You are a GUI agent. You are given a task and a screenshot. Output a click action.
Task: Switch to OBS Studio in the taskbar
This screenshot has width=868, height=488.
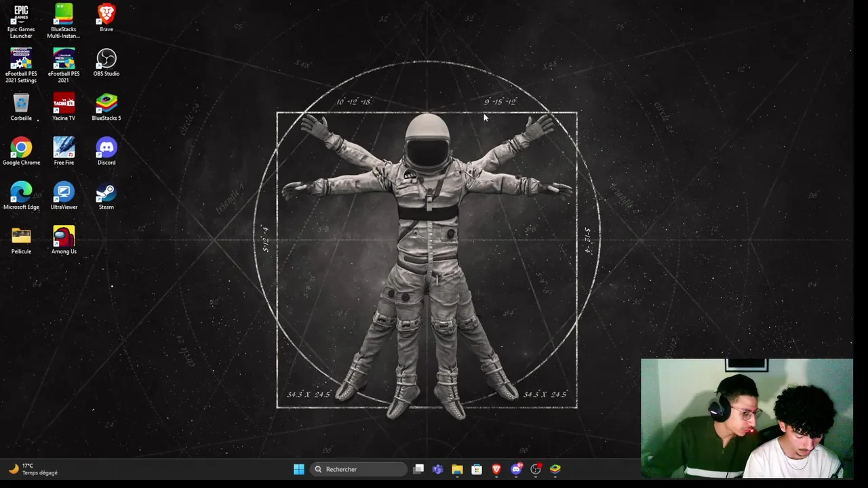(x=536, y=469)
